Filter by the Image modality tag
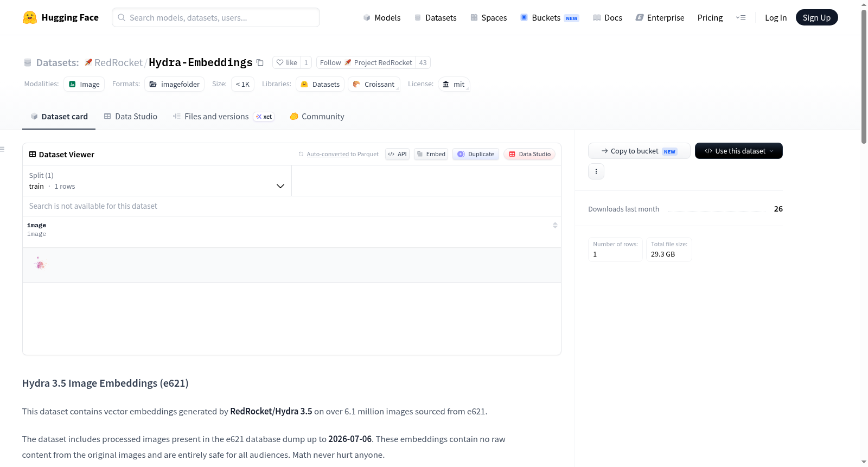 [x=84, y=84]
